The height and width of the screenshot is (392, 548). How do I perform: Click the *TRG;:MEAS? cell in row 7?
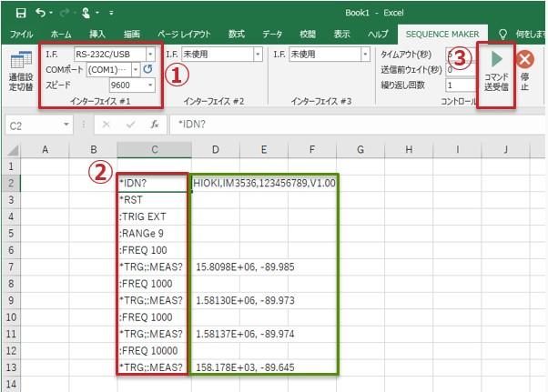[153, 267]
